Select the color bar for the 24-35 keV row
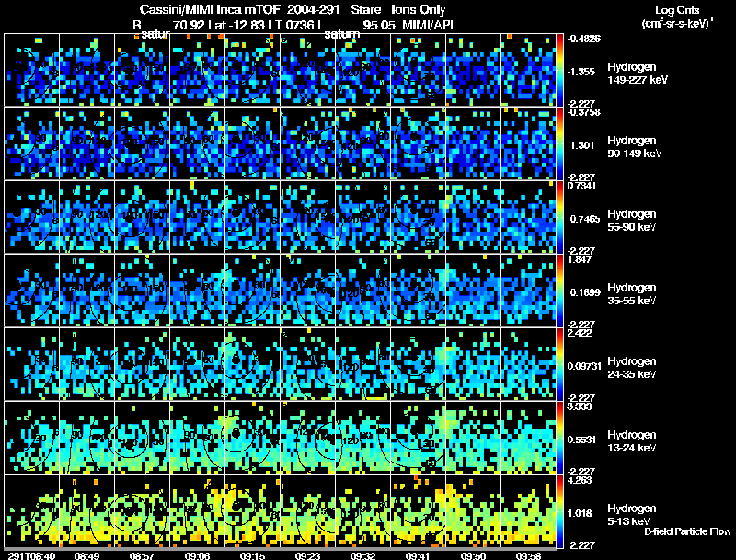 pyautogui.click(x=559, y=364)
